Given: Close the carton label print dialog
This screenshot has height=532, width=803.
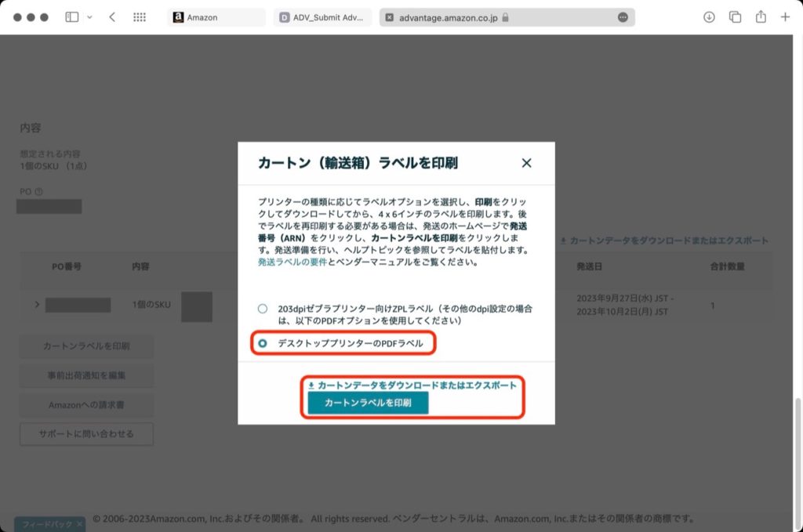Looking at the screenshot, I should pos(526,163).
